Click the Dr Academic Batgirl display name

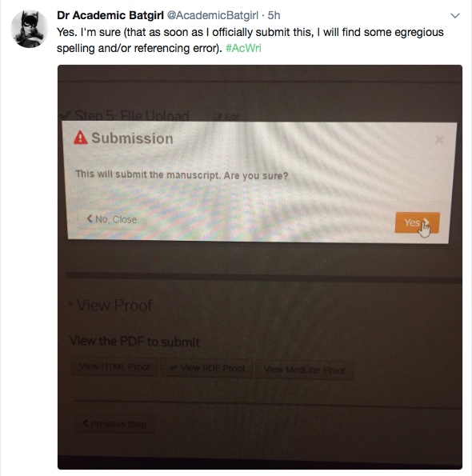click(x=110, y=15)
